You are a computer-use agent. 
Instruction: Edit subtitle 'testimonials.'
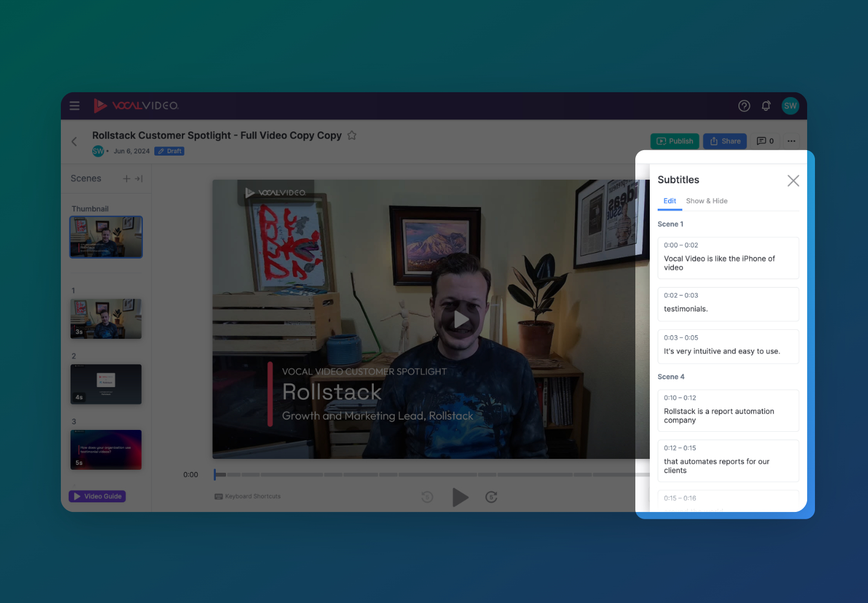tap(728, 304)
